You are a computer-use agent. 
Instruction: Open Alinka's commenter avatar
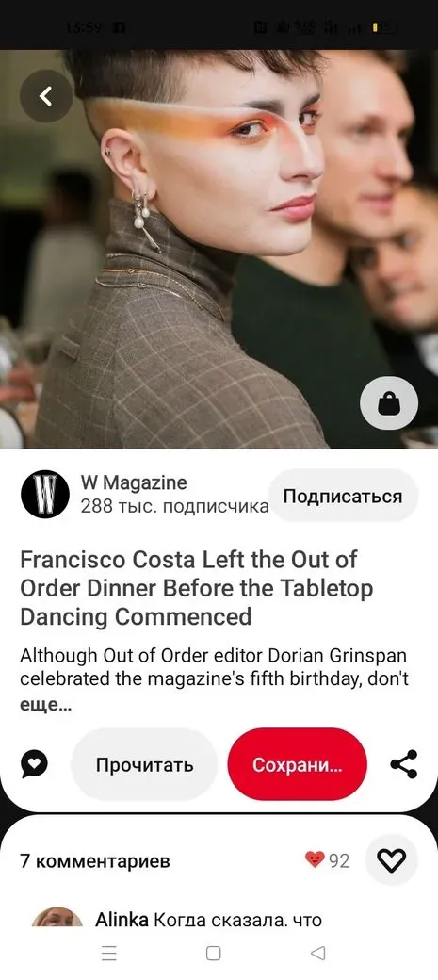click(x=57, y=918)
